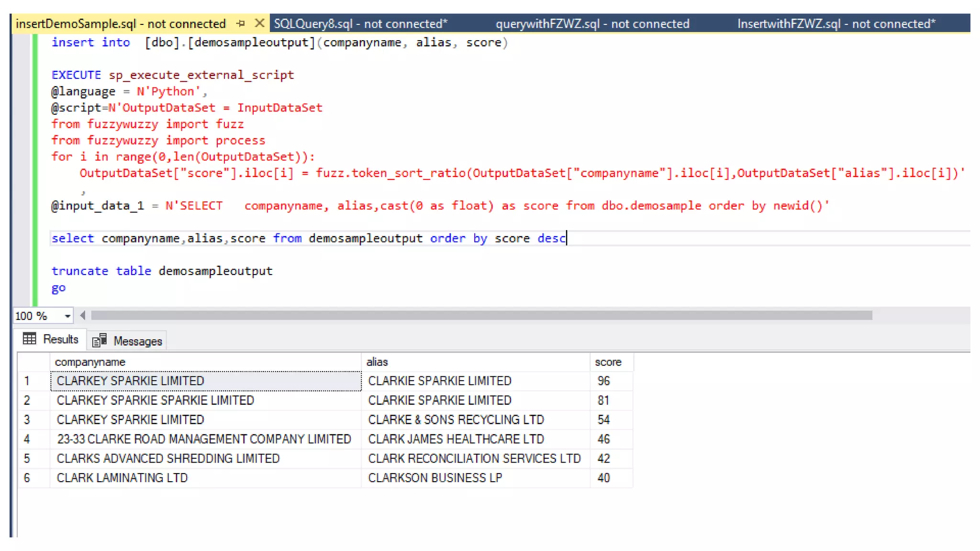Click alias cell in result row 1
The width and height of the screenshot is (980, 551).
point(476,381)
